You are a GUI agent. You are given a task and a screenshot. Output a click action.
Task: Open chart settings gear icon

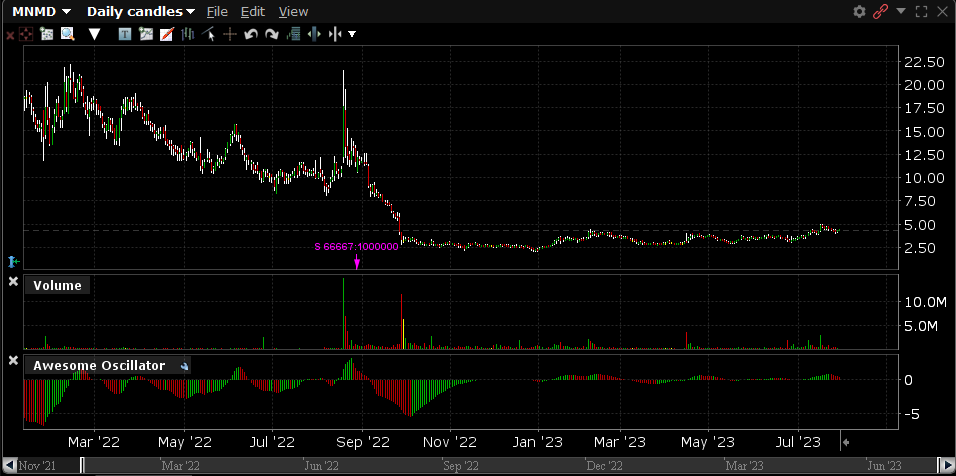coord(859,12)
